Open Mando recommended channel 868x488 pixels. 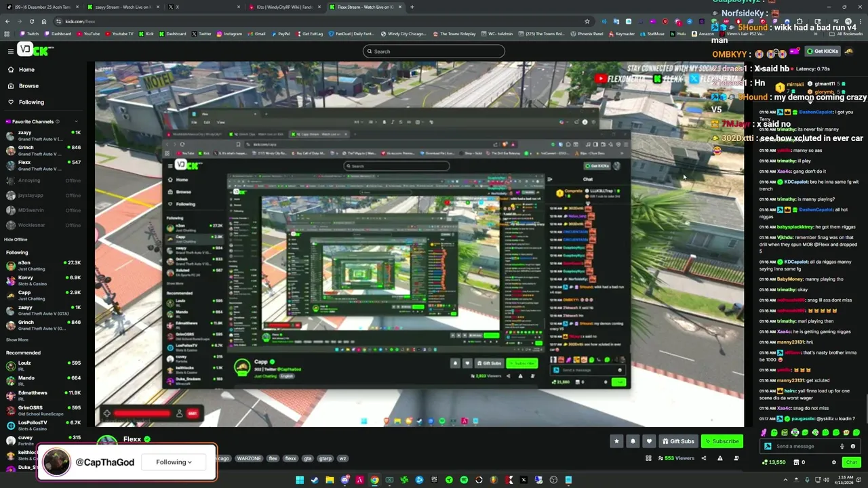42,380
